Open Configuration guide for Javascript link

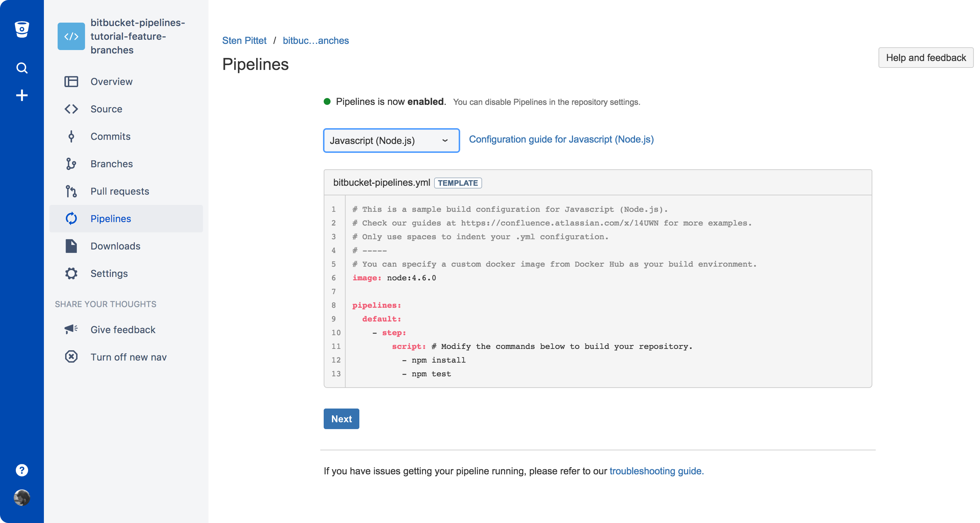click(x=561, y=139)
